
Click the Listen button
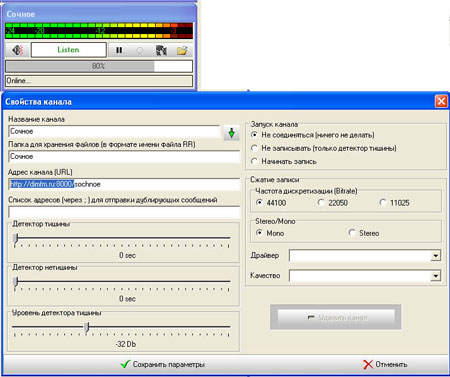(69, 50)
